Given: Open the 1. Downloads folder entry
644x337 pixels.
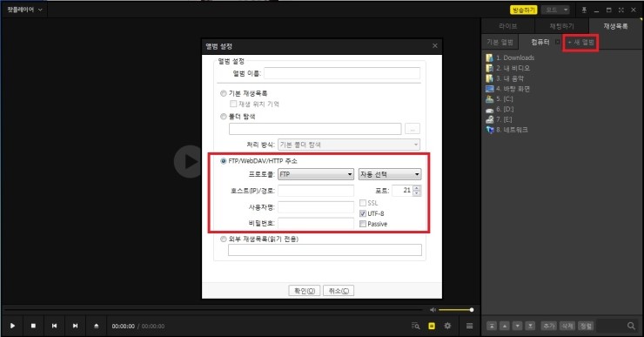Looking at the screenshot, I should [x=510, y=57].
